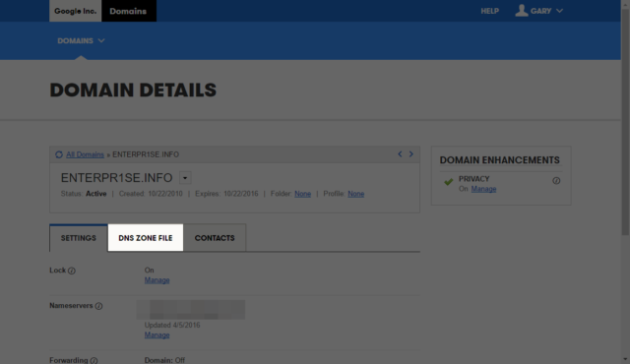Open info icon next to Forwarding

tap(94, 360)
